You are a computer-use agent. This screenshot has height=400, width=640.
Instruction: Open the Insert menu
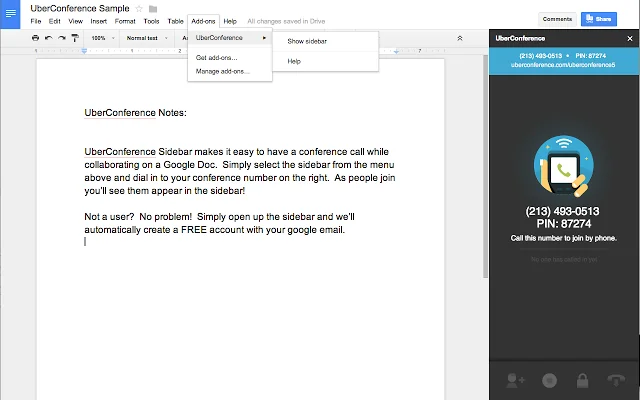[98, 21]
